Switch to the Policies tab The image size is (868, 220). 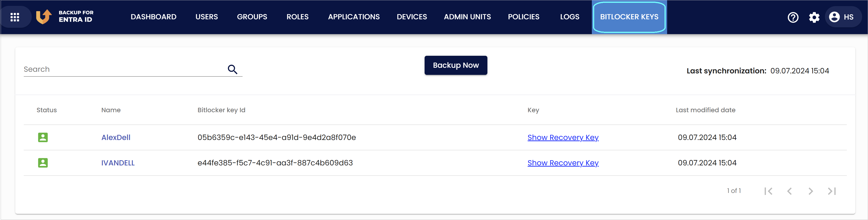pos(524,16)
